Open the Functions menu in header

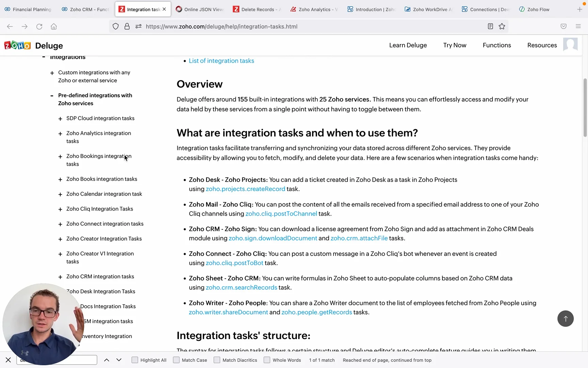pyautogui.click(x=496, y=45)
